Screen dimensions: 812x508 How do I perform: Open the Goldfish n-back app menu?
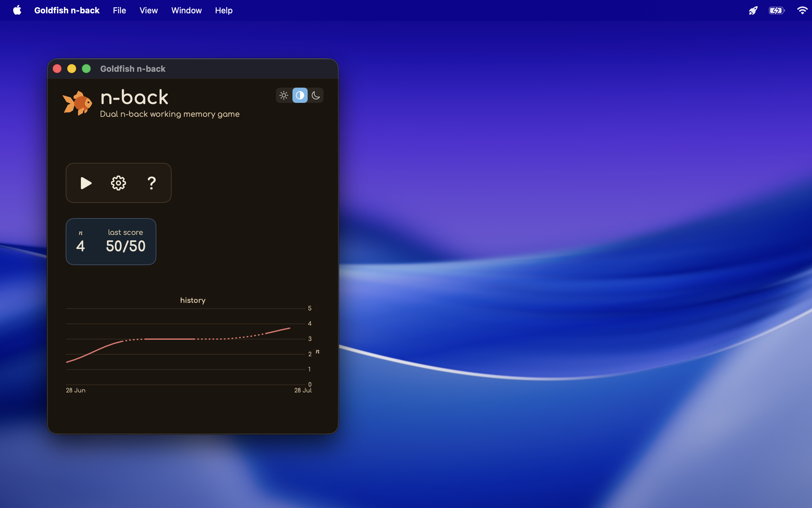[x=67, y=10]
